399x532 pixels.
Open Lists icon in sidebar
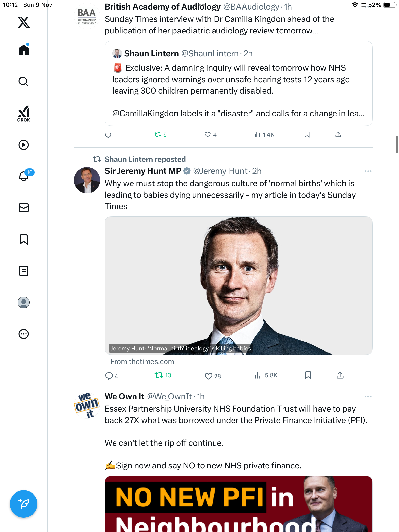pos(24,271)
